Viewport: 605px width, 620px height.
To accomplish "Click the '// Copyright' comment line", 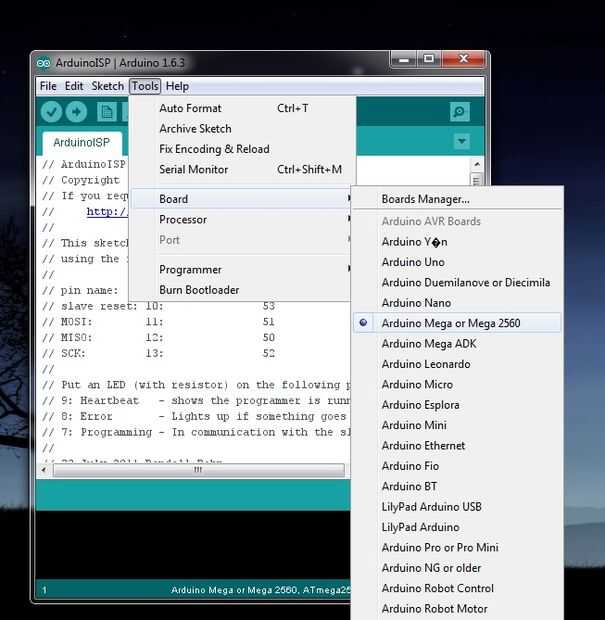I will pos(81,180).
